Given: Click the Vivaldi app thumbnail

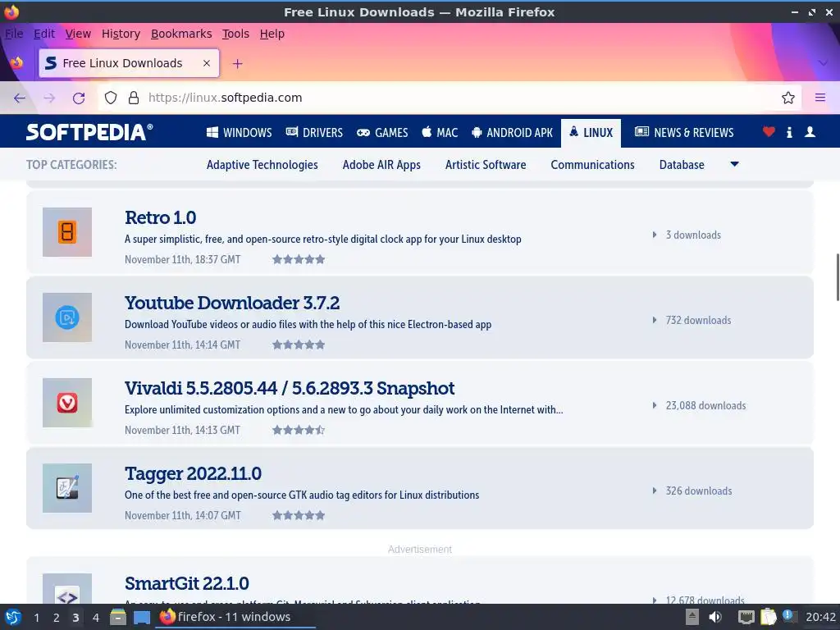Looking at the screenshot, I should tap(67, 402).
